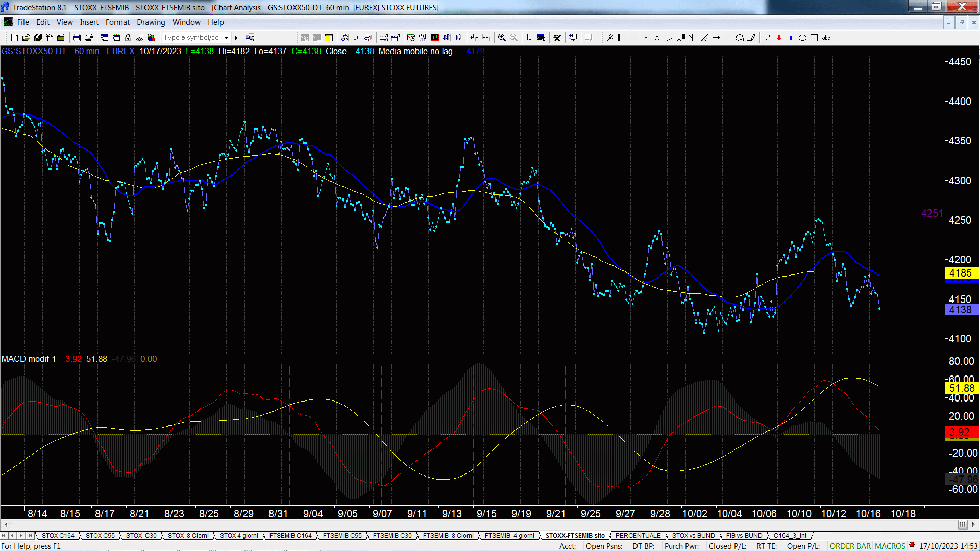Viewport: 980px width, 551px height.
Task: Select the horizontal double-arrow drawing tool
Action: pyautogui.click(x=716, y=37)
